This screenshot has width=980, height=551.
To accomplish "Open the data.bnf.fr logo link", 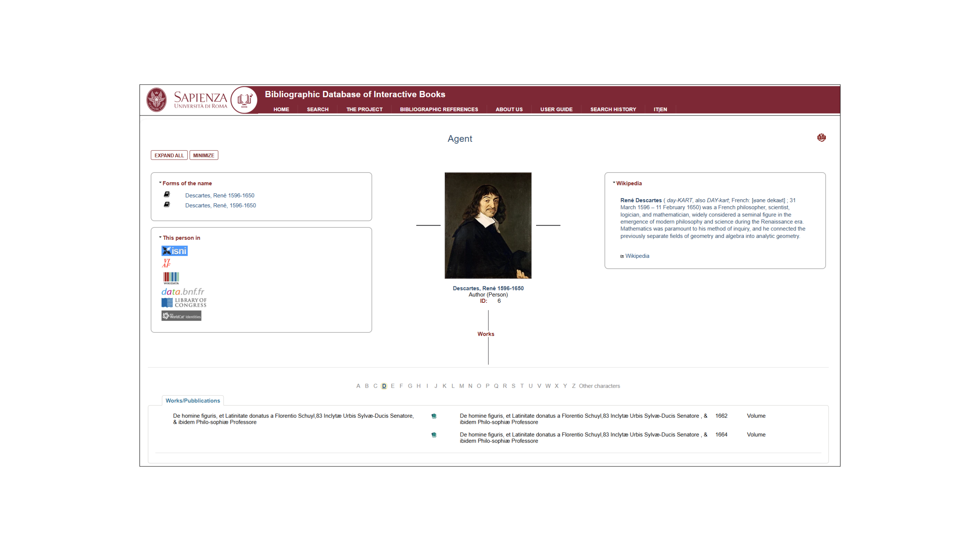I will click(x=183, y=292).
